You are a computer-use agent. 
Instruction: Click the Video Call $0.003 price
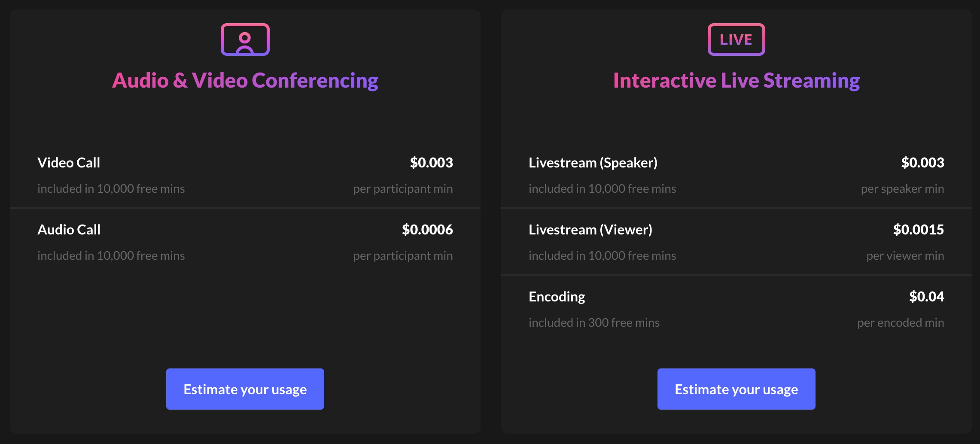431,163
